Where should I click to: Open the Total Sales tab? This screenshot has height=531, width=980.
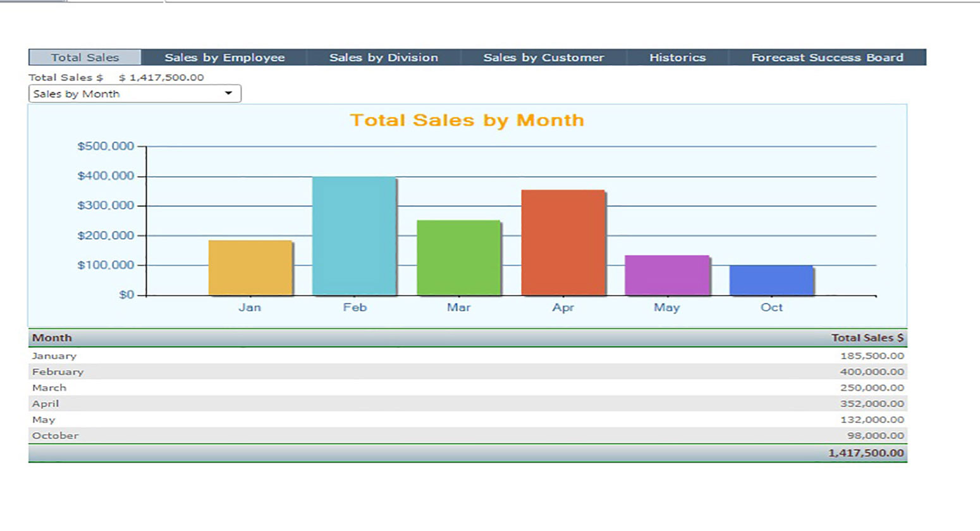coord(85,58)
